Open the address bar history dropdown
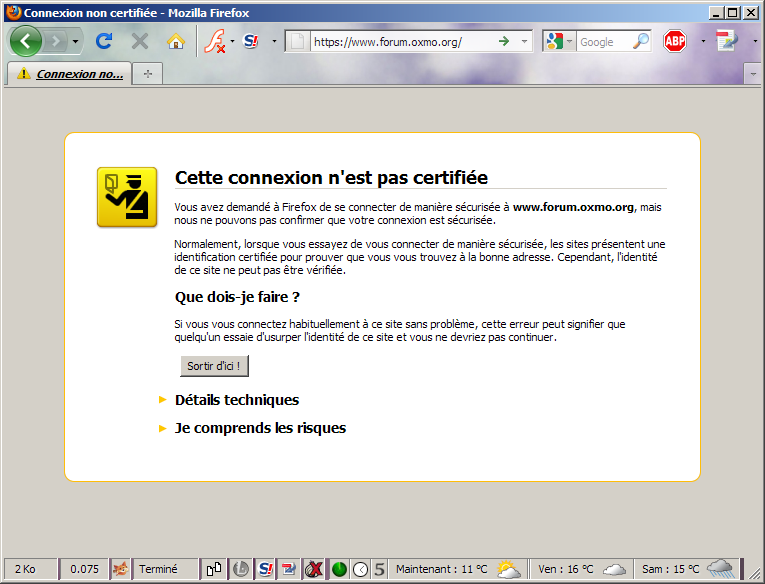This screenshot has height=584, width=765. 524,41
